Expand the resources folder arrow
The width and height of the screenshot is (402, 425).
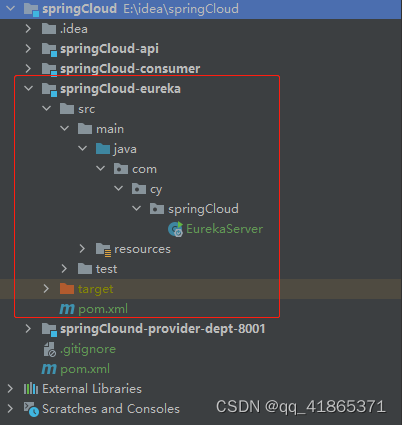[83, 249]
